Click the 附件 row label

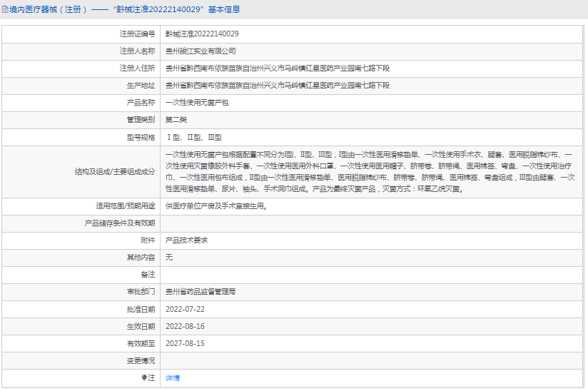click(148, 240)
